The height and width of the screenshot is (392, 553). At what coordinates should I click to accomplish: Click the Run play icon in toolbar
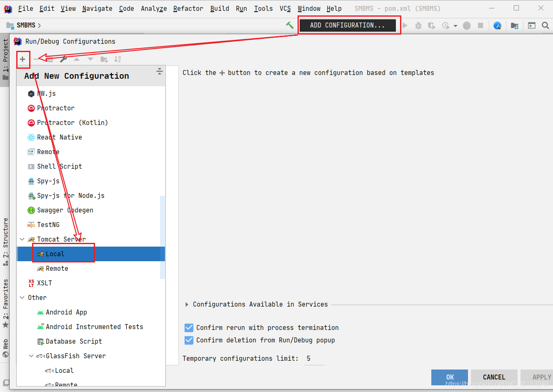405,25
